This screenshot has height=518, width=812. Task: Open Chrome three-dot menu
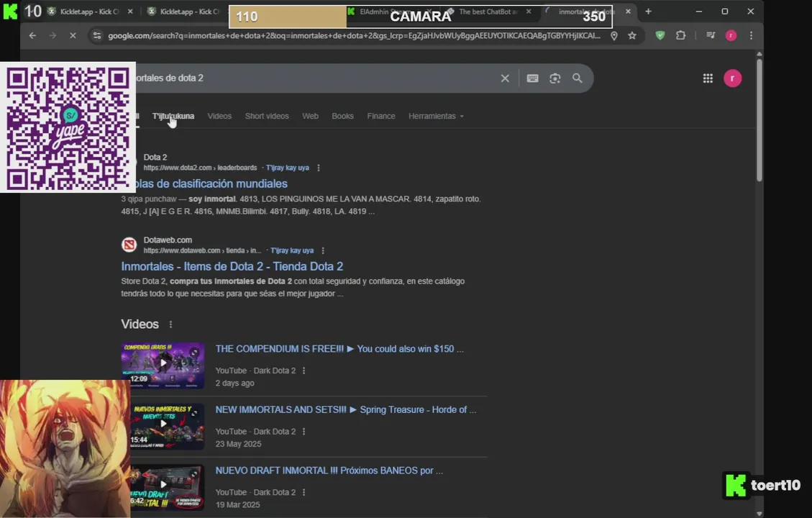[751, 35]
